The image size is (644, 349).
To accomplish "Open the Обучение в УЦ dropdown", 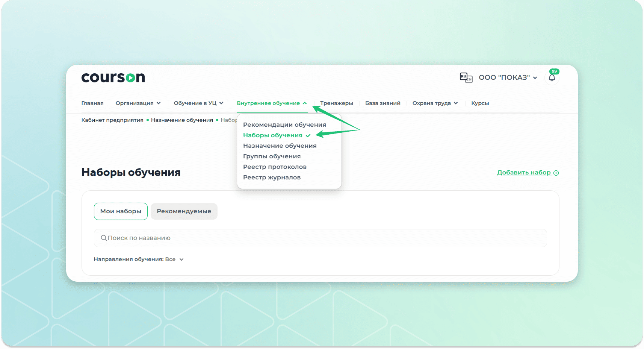I will tap(198, 103).
